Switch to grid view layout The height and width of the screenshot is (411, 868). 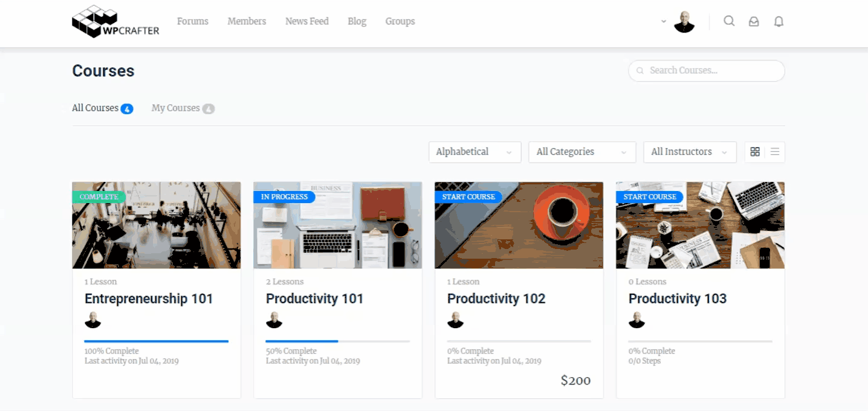[755, 152]
